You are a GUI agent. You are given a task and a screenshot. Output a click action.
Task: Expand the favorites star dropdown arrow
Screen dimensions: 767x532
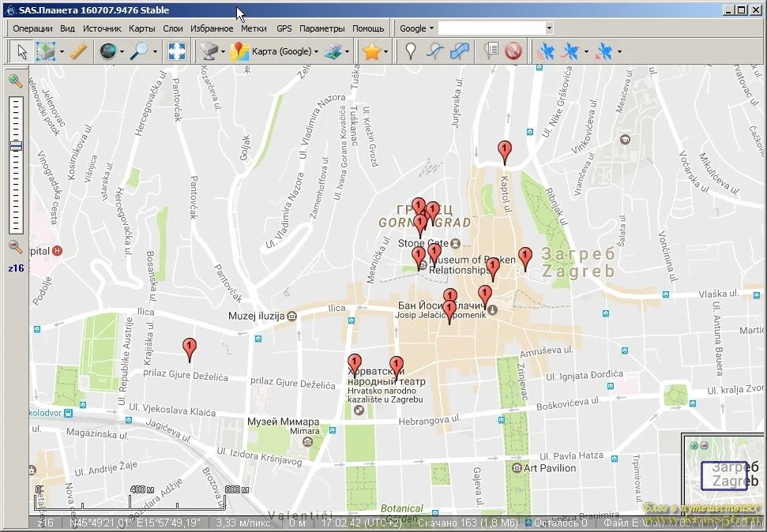click(386, 51)
